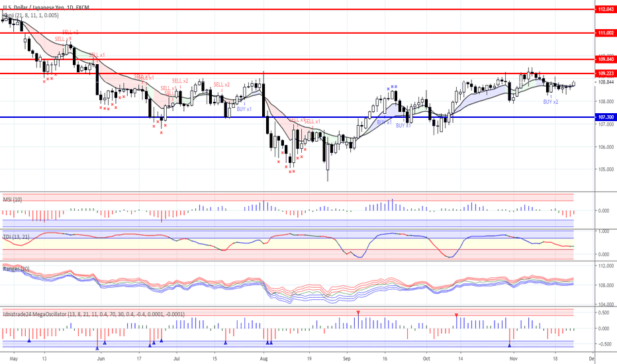Click the SELL x3 signal label

coord(70,32)
